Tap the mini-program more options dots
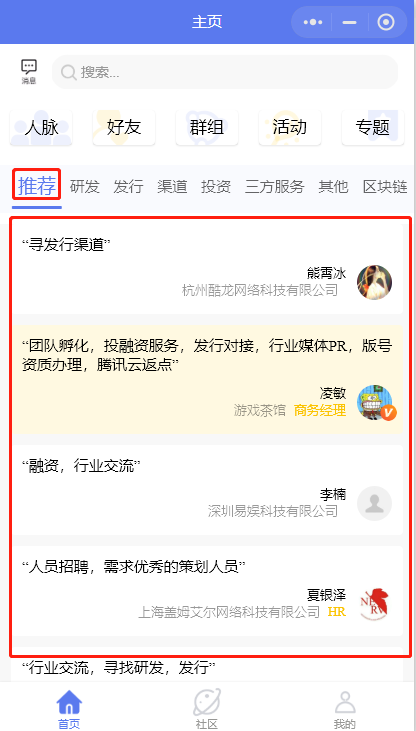The width and height of the screenshot is (416, 731). tap(313, 22)
